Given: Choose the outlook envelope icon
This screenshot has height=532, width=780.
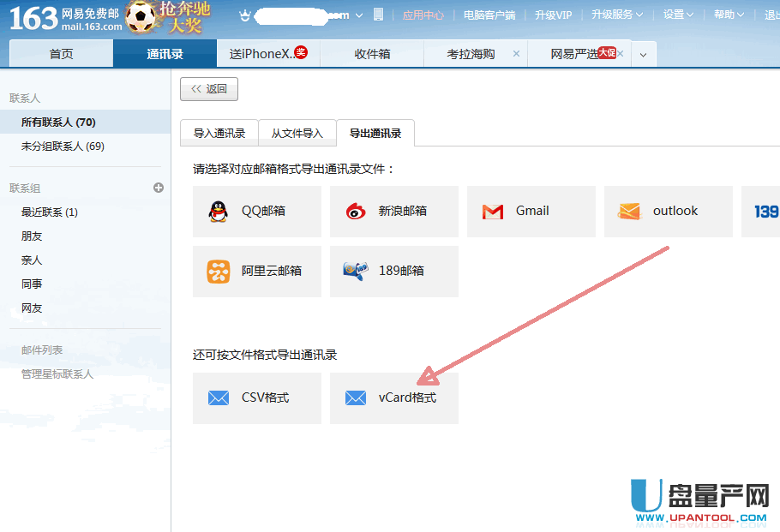Looking at the screenshot, I should [x=629, y=212].
